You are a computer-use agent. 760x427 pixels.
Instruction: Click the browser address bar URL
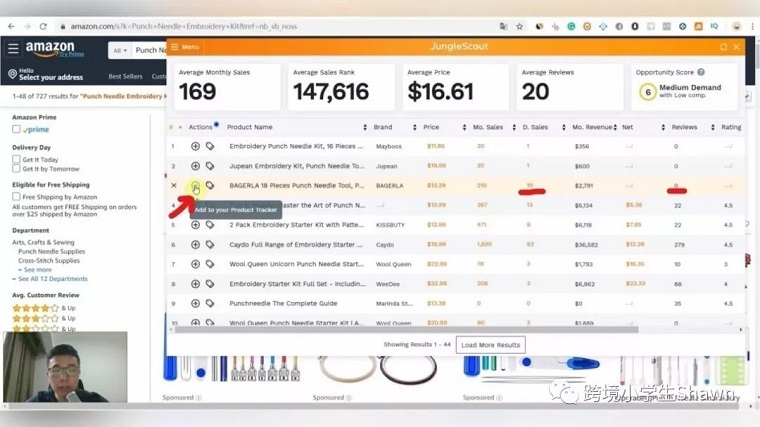[x=184, y=26]
